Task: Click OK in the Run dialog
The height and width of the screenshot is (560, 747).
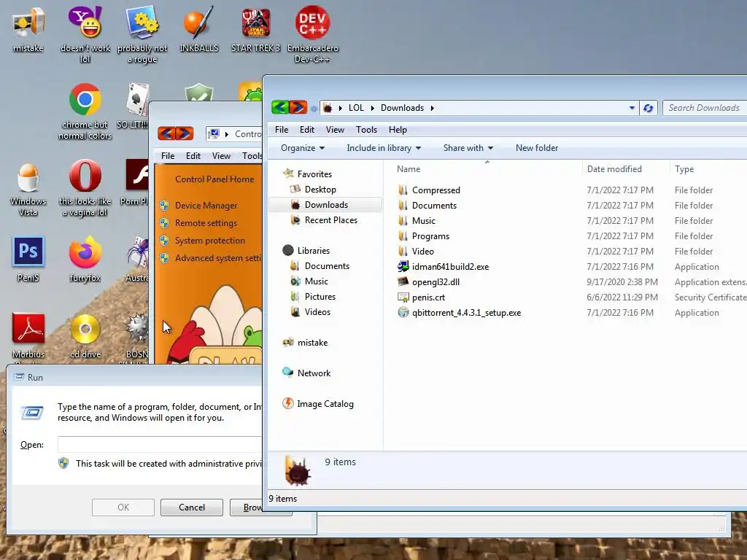Action: click(x=123, y=507)
